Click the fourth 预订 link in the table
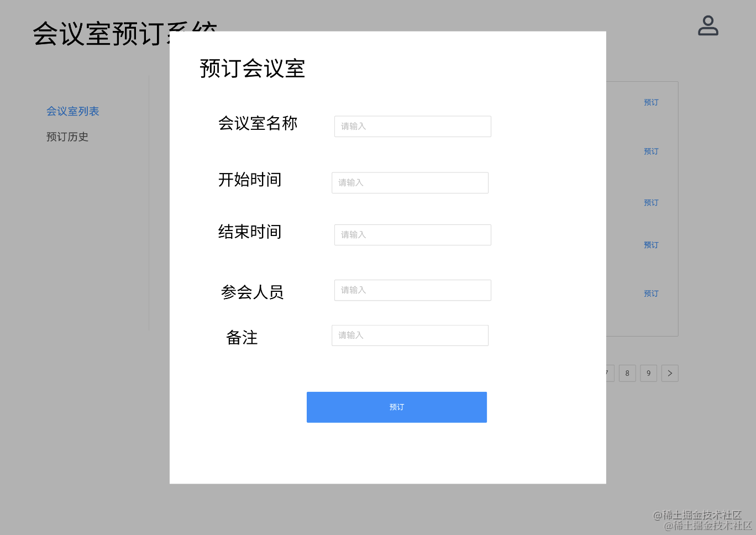 [651, 244]
